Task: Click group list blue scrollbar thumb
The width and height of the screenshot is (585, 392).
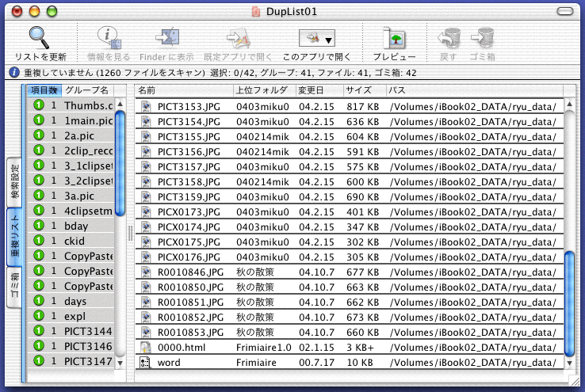Action: pyautogui.click(x=120, y=163)
